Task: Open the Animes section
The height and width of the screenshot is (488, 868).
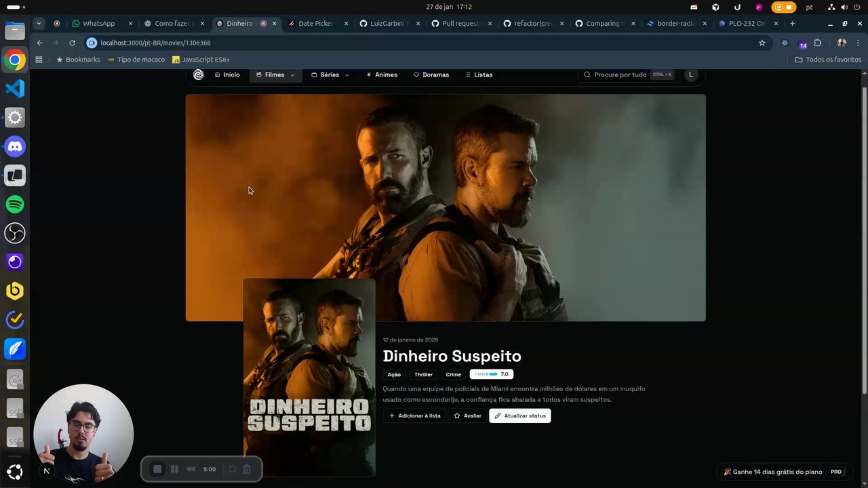Action: pyautogui.click(x=382, y=75)
